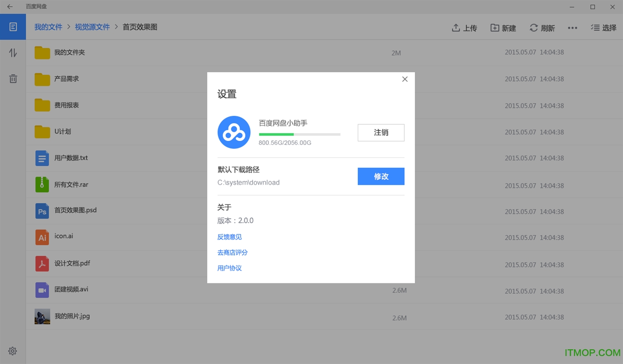
Task: Minimize the 百度网盘 window
Action: tap(572, 7)
